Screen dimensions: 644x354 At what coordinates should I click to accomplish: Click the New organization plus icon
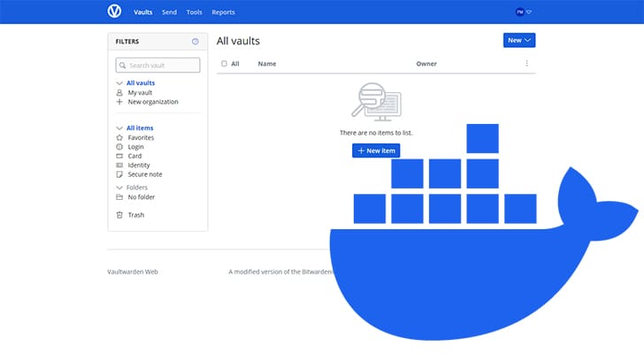tap(119, 102)
